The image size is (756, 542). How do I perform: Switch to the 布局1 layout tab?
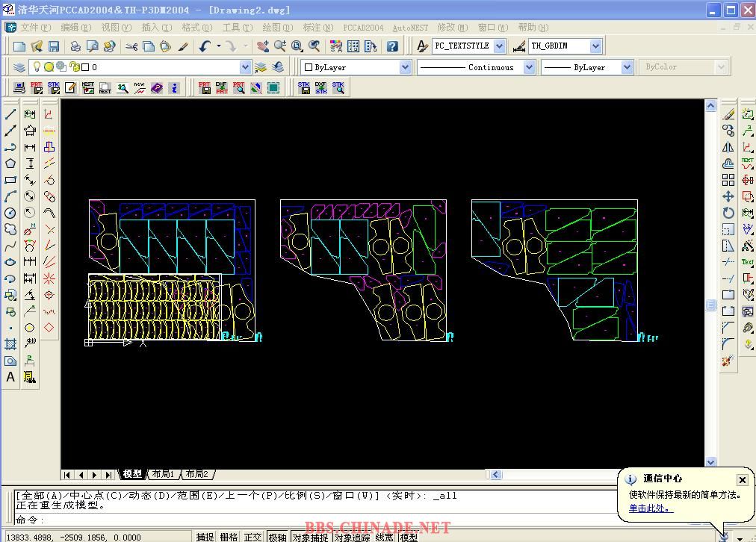tap(162, 474)
